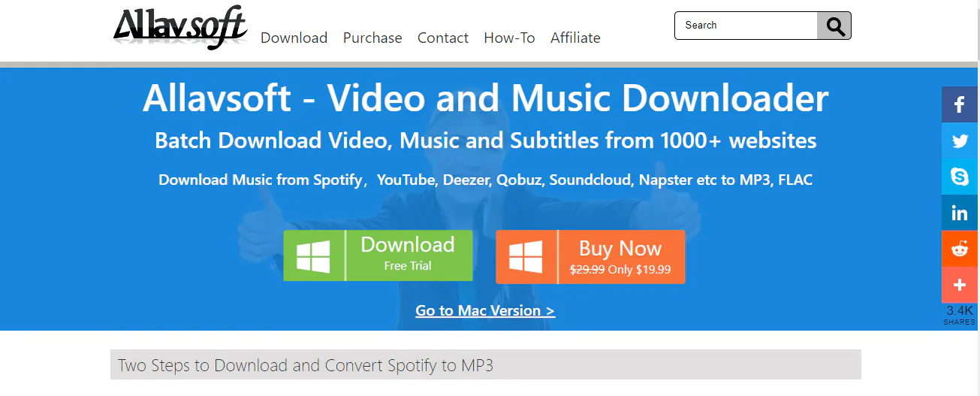The image size is (980, 396).
Task: Click Windows logo on orange Buy Now button
Action: (x=526, y=257)
